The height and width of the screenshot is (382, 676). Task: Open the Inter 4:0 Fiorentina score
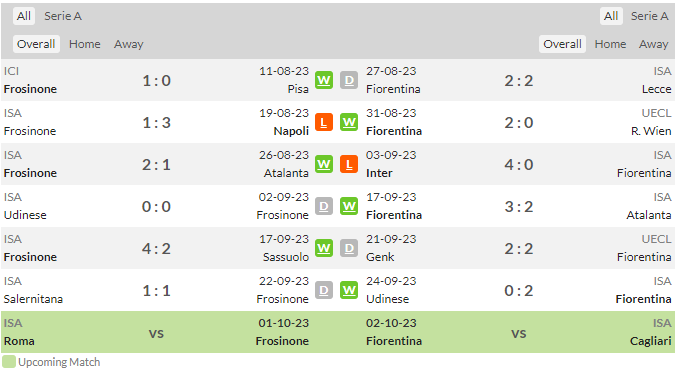click(x=519, y=165)
